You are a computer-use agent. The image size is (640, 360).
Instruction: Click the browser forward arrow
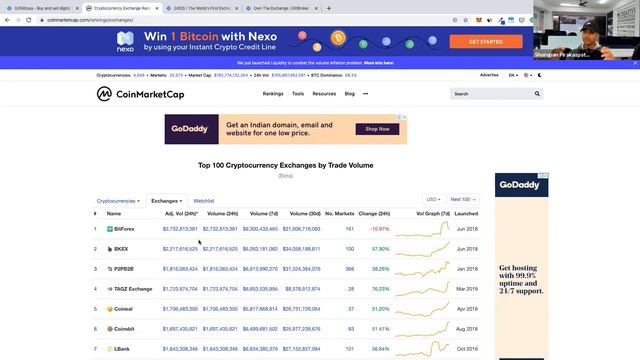tap(18, 20)
